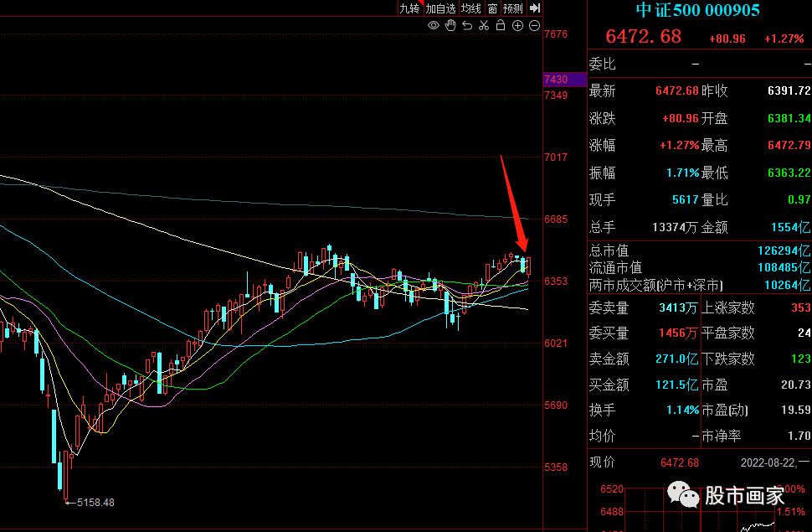The width and height of the screenshot is (812, 532).
Task: Click the 6021 price axis label
Action: pyautogui.click(x=556, y=343)
